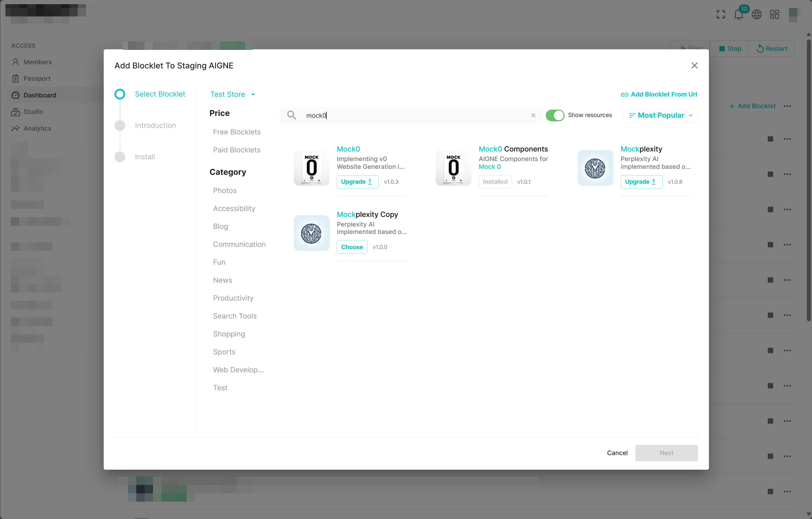Click Upgrade button for Mock0

357,182
